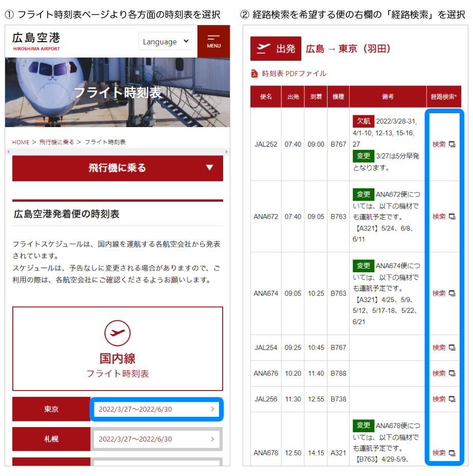The height and width of the screenshot is (476, 473).
Task: Click the 広島空港 Hiroshima Airport logo
Action: (x=36, y=41)
